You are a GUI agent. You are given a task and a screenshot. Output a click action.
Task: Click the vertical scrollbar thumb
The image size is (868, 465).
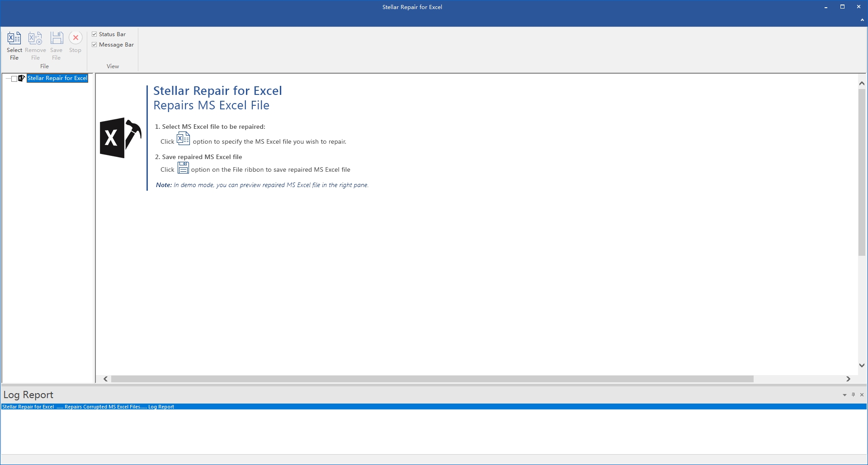click(862, 173)
